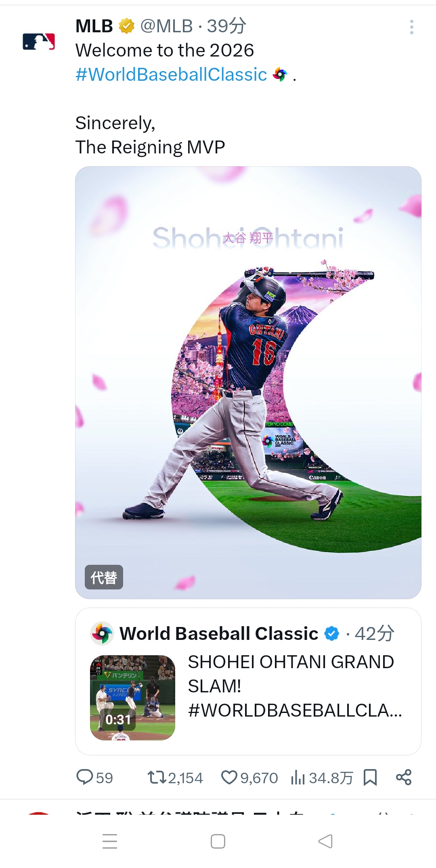The width and height of the screenshot is (436, 868).
Task: Open the three-dot more options menu
Action: (x=411, y=27)
